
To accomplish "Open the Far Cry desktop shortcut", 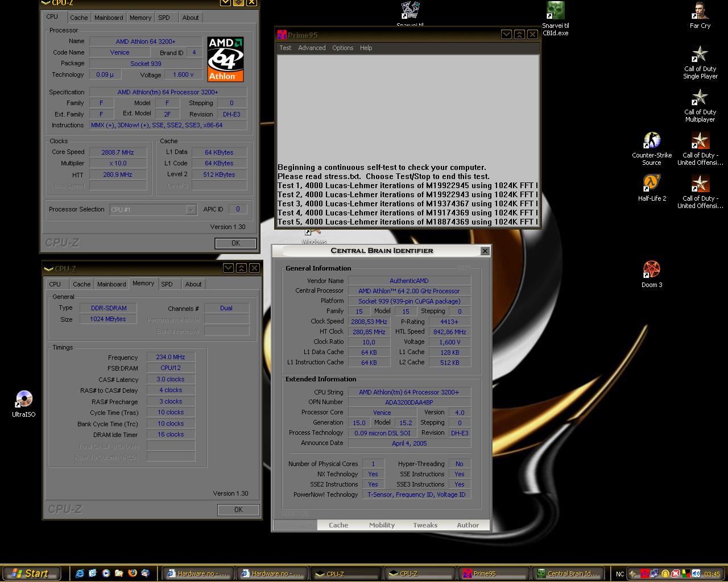I will 700,15.
